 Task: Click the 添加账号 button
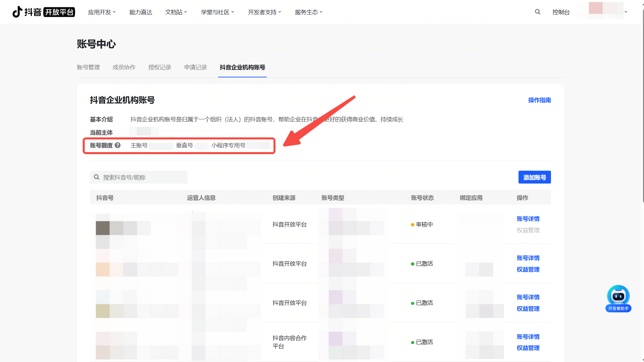pos(534,177)
